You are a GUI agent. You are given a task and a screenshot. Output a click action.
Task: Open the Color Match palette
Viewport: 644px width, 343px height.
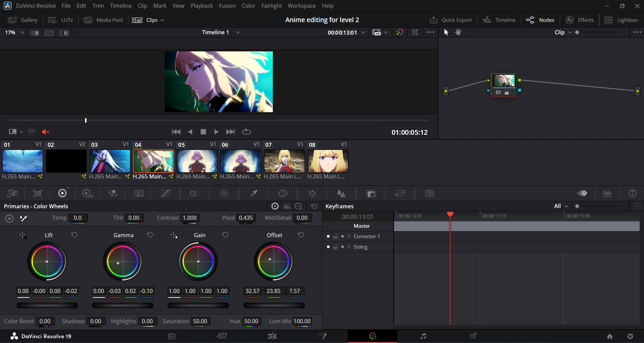pyautogui.click(x=38, y=194)
